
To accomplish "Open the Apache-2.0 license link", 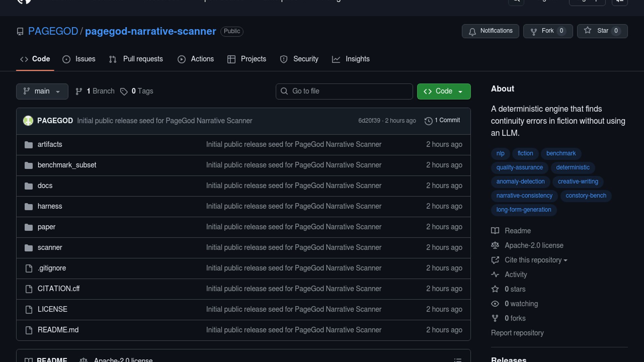I will [534, 245].
